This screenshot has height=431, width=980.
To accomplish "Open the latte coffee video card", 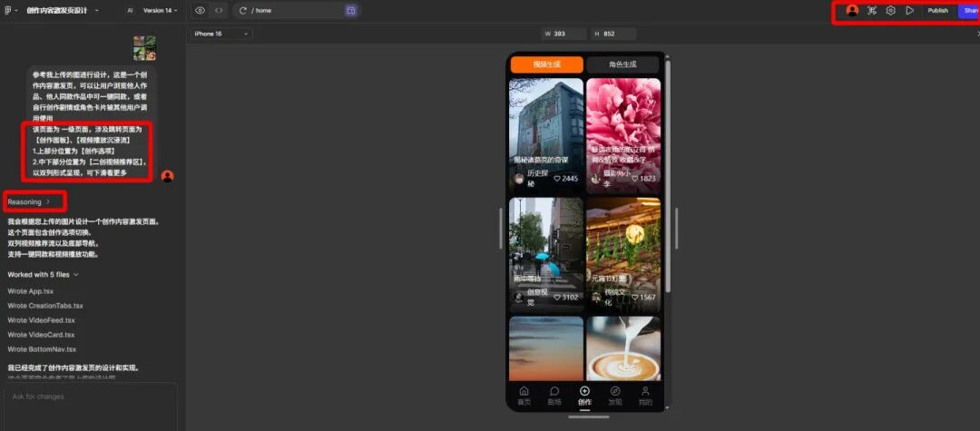I will 623,348.
